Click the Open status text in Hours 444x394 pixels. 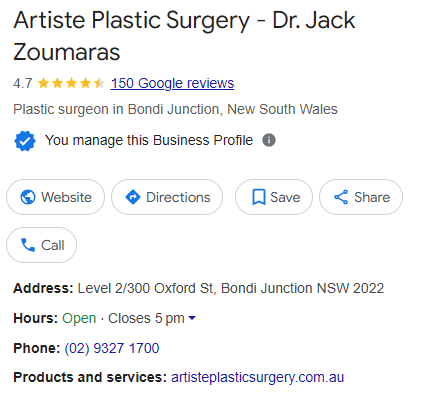[x=79, y=318]
